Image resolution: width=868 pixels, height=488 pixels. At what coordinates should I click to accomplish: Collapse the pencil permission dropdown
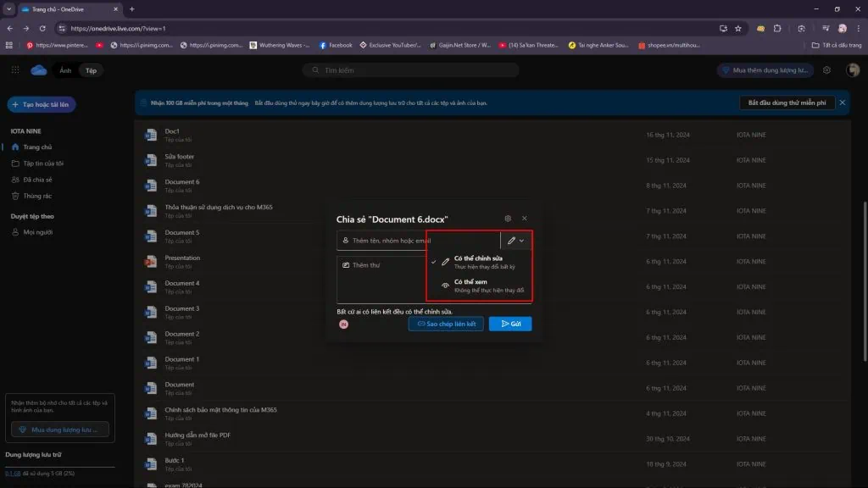click(x=516, y=241)
